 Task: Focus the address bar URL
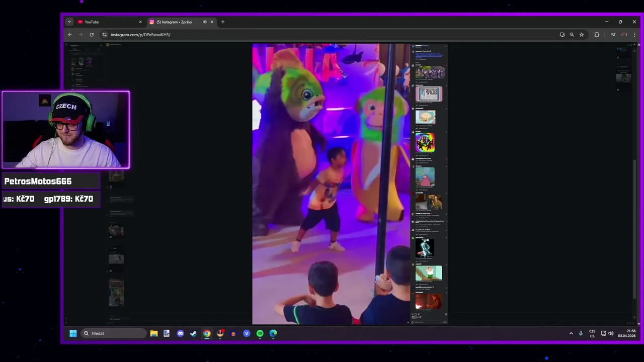pyautogui.click(x=140, y=35)
